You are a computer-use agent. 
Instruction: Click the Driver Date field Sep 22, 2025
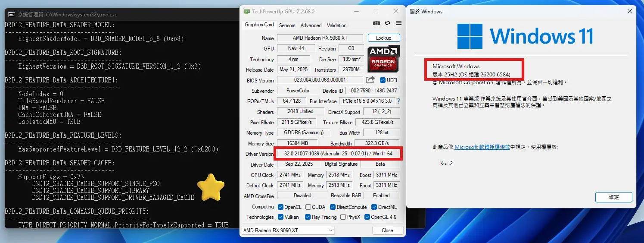298,164
